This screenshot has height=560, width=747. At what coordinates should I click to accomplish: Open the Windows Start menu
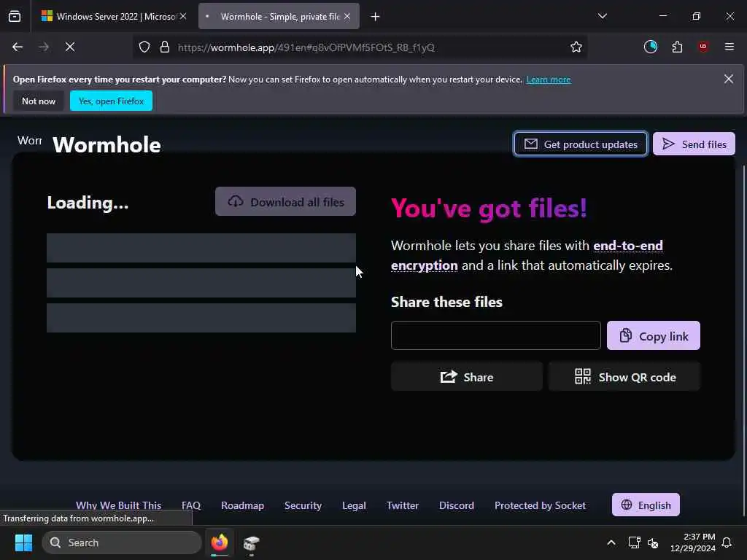(23, 542)
